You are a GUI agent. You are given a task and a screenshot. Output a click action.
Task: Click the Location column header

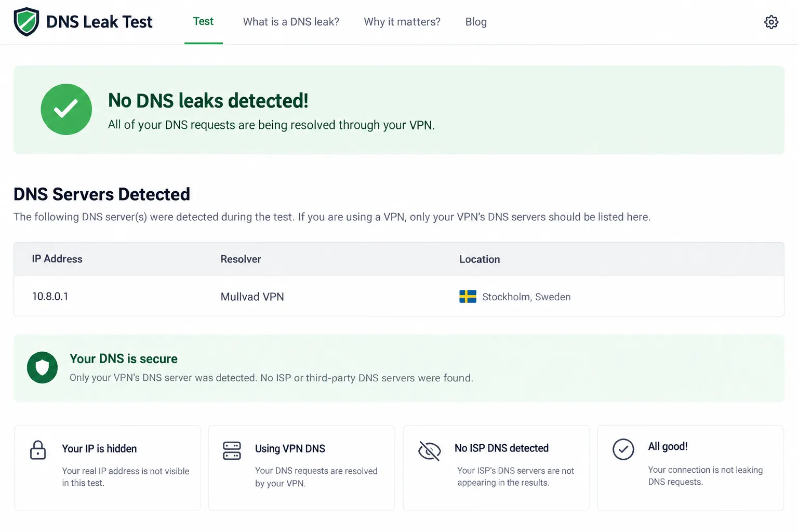pyautogui.click(x=480, y=259)
